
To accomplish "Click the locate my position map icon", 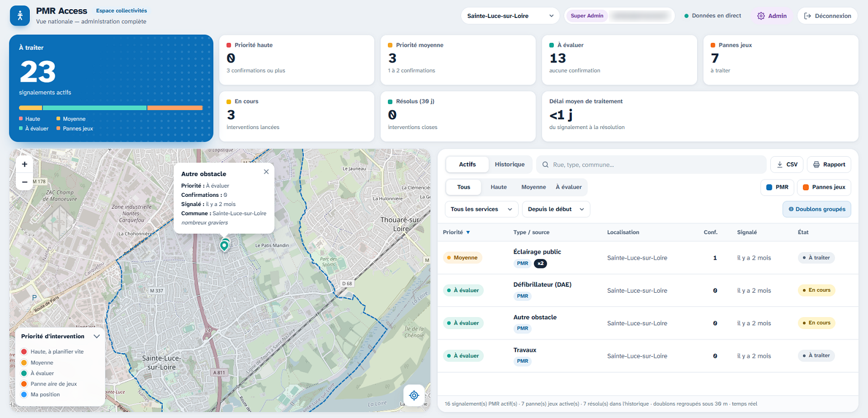I will tap(414, 395).
